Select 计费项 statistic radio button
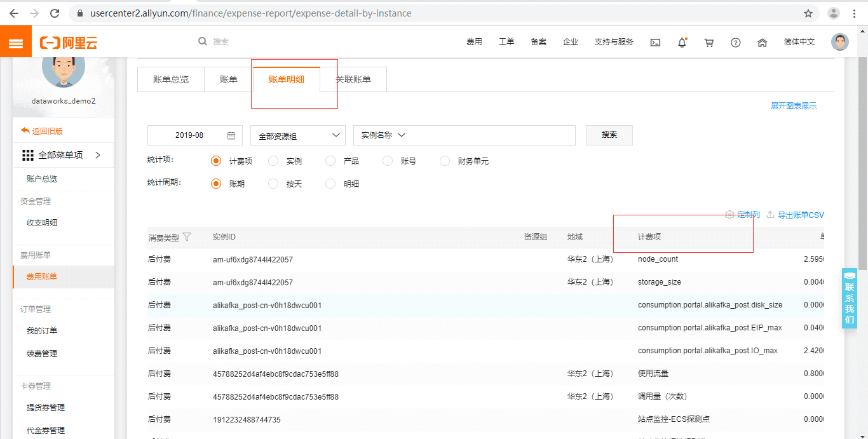This screenshot has height=439, width=868. point(216,161)
